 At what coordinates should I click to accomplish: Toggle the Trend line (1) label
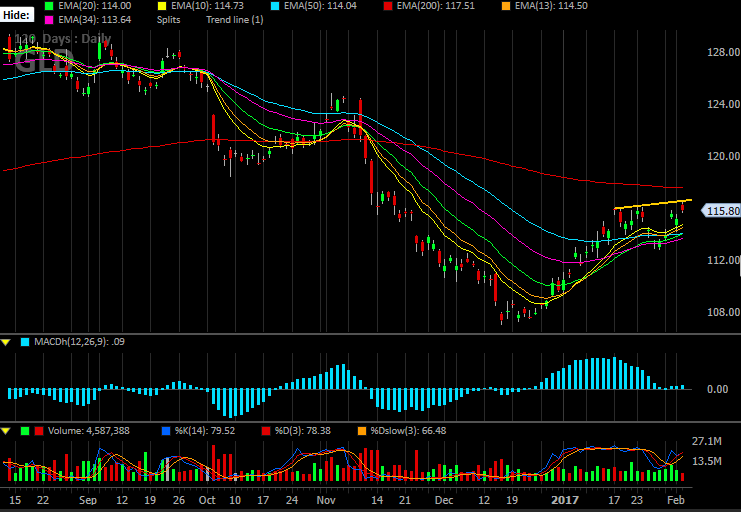tap(235, 20)
